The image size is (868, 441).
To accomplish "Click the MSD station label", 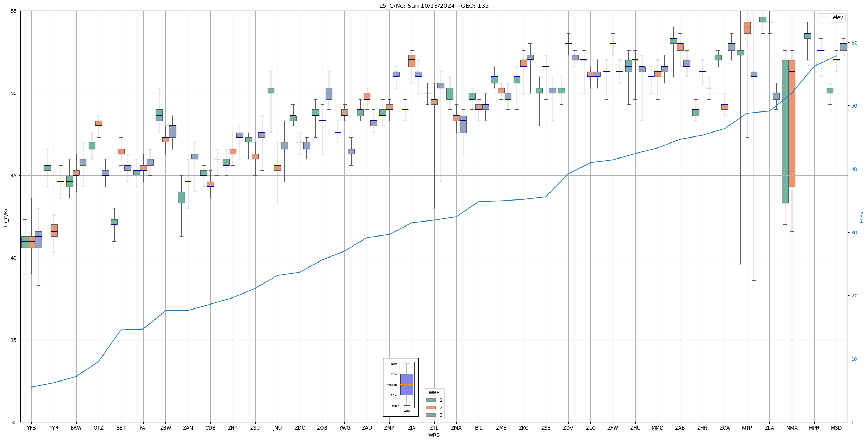I will click(x=836, y=428).
